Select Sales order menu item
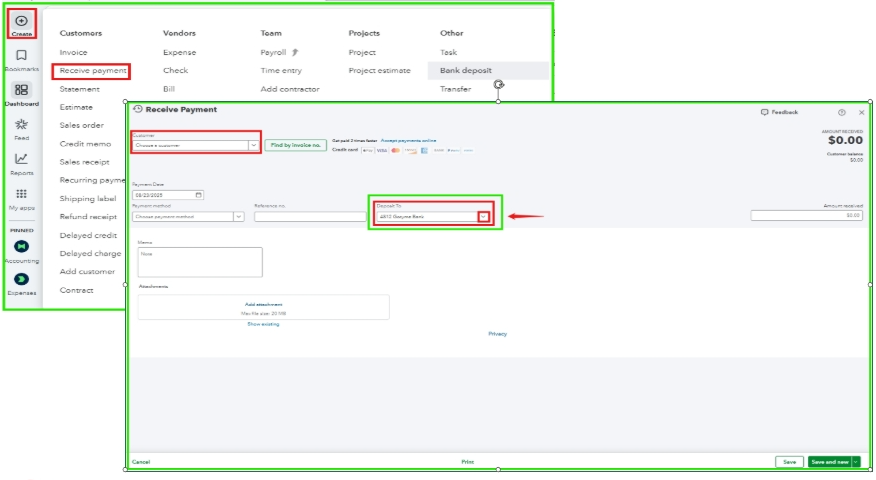This screenshot has height=480, width=876. click(82, 126)
